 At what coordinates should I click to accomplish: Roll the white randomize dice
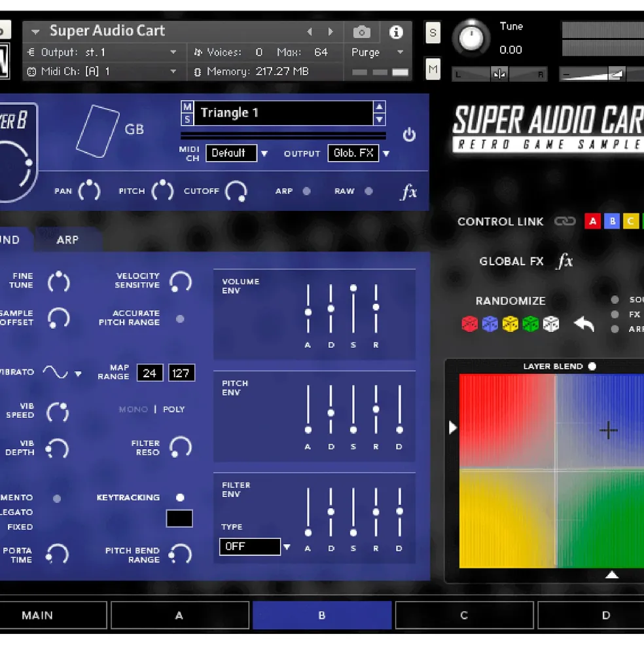click(x=551, y=323)
